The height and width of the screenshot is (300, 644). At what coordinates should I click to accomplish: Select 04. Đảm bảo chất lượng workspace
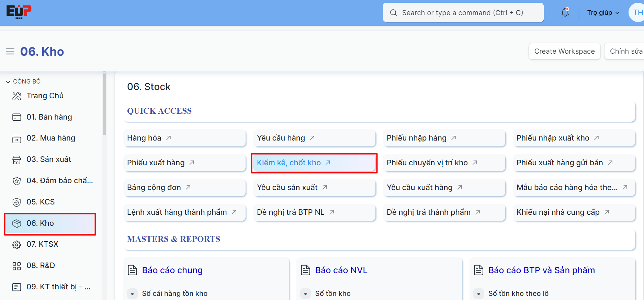(59, 181)
